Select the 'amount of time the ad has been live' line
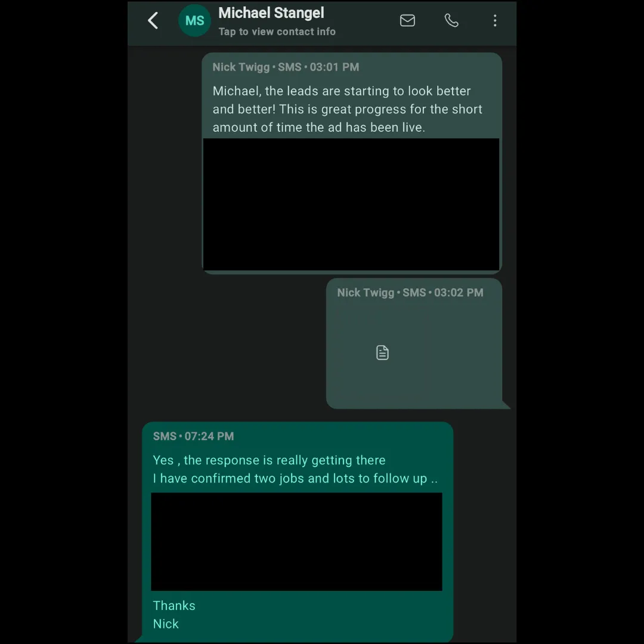644x644 pixels. pyautogui.click(x=318, y=128)
